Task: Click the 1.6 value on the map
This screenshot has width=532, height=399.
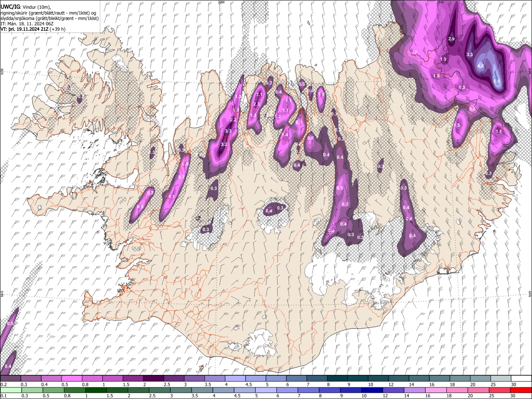Action: tap(436, 76)
